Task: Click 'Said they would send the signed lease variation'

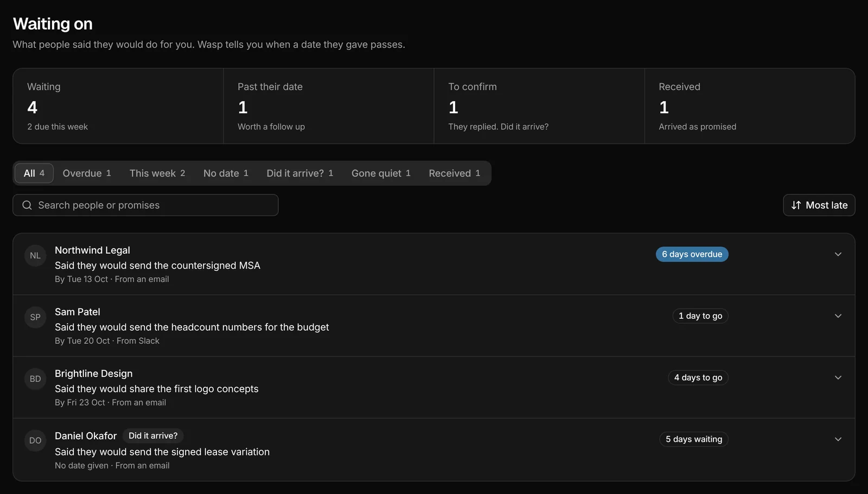Action: point(162,452)
